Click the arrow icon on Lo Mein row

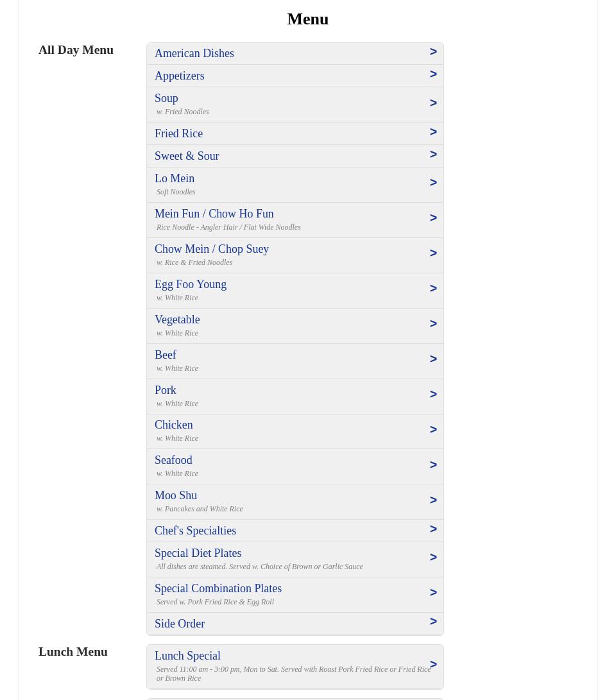[x=433, y=183]
